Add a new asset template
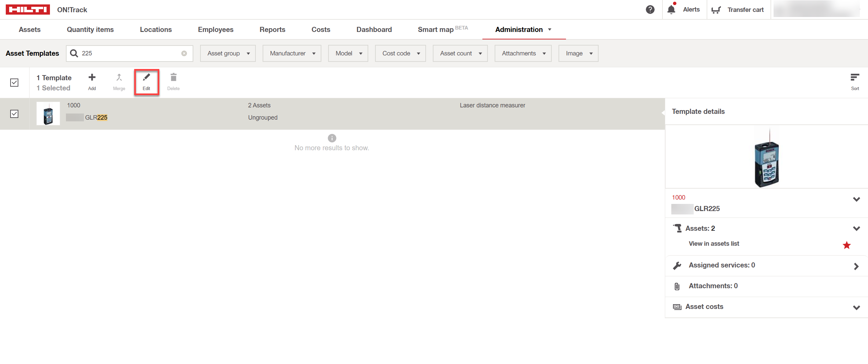 [x=92, y=82]
